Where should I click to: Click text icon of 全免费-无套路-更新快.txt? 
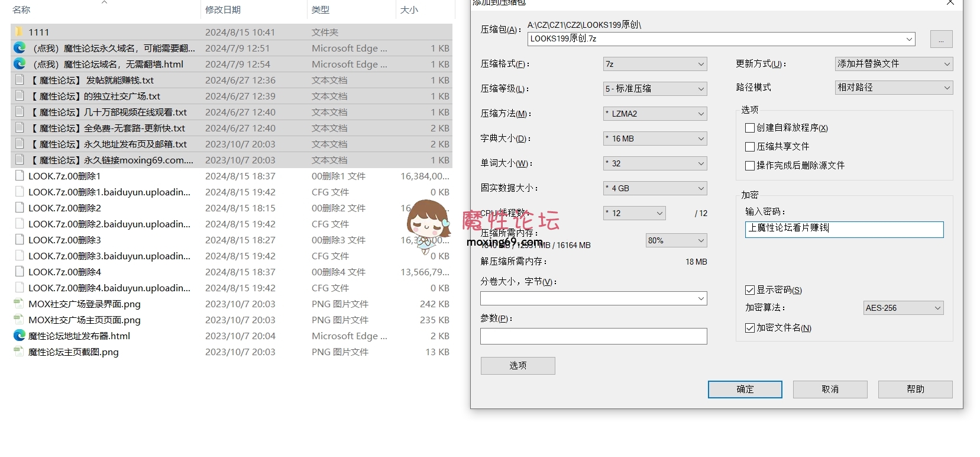(20, 128)
